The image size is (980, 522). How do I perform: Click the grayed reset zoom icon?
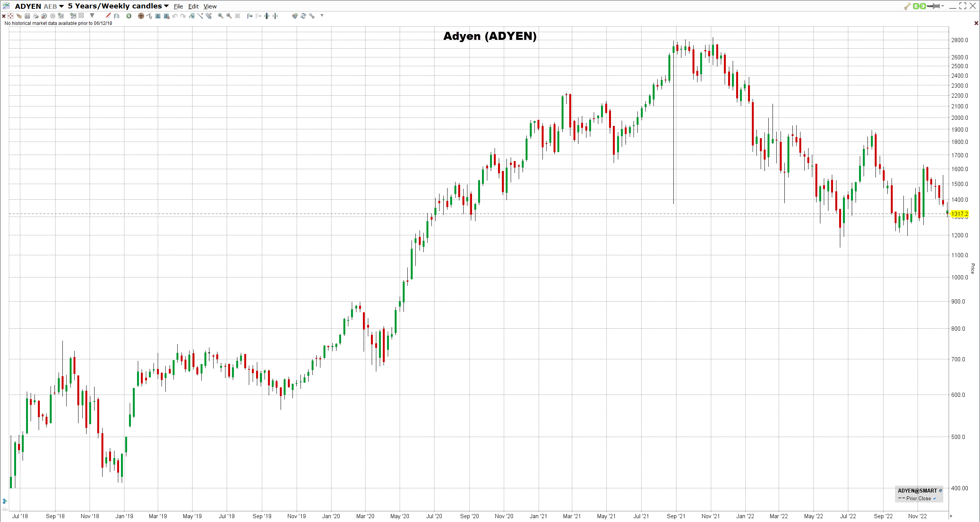237,16
